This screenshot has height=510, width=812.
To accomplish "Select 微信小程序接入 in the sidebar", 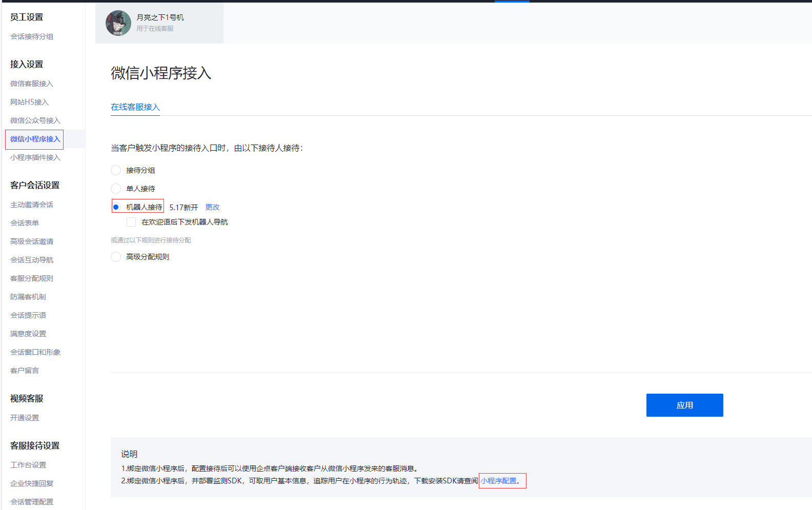I will [35, 139].
